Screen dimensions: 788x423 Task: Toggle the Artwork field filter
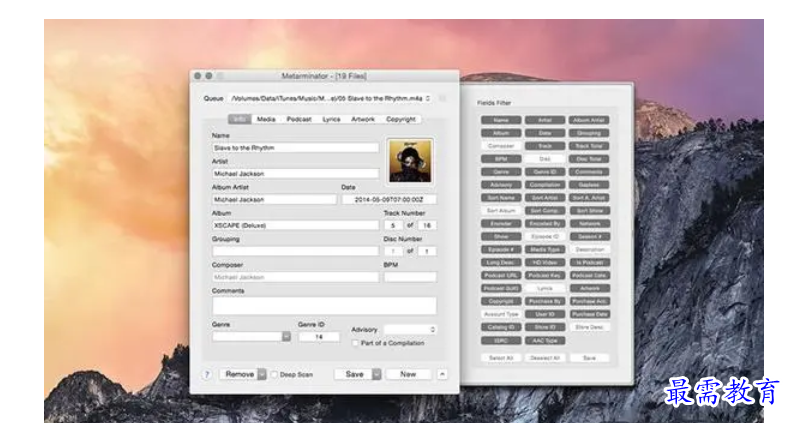pos(589,288)
